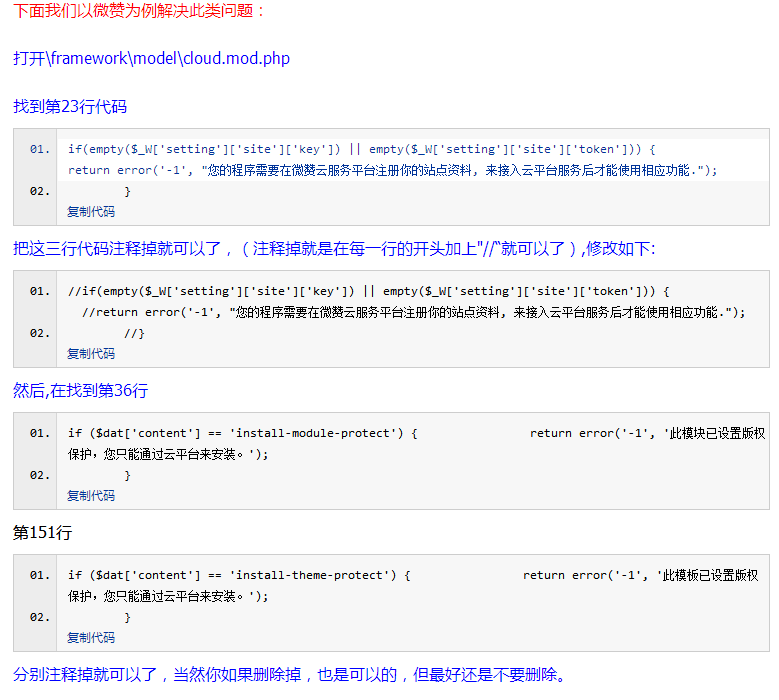
Task: Click the uncommented return error('-1' line in first block
Action: click(x=392, y=170)
